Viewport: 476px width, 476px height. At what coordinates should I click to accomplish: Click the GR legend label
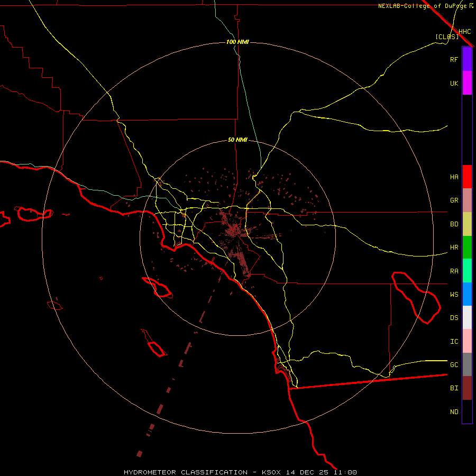454,200
